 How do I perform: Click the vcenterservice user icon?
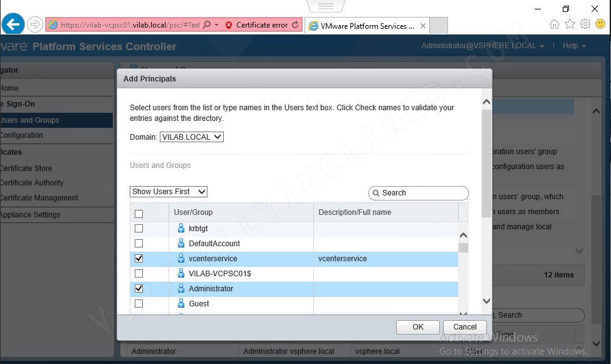point(181,258)
